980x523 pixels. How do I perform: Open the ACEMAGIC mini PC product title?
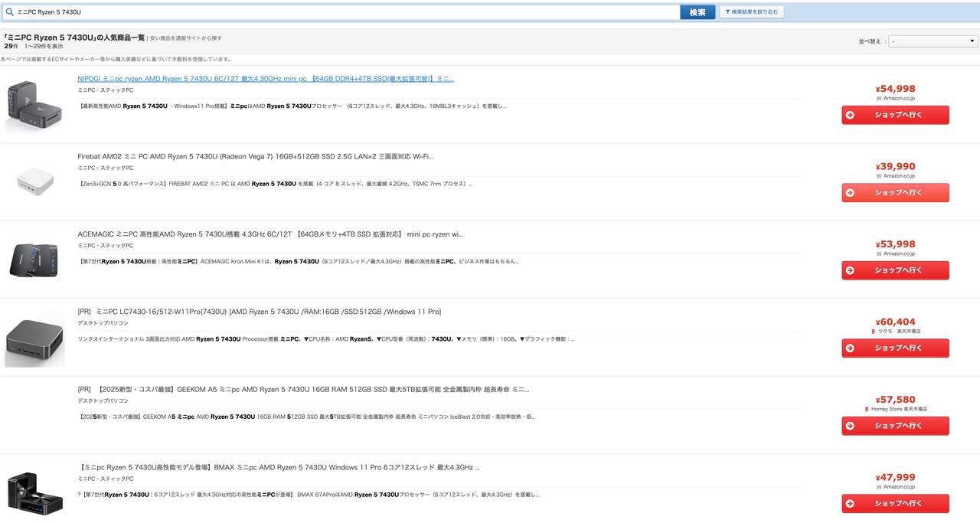pyautogui.click(x=269, y=234)
